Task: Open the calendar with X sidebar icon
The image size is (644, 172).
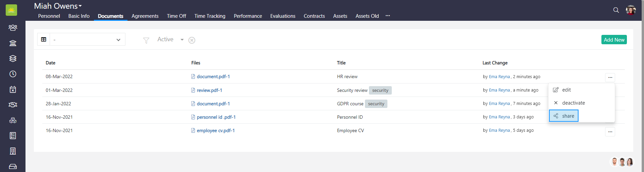Action: (13, 89)
